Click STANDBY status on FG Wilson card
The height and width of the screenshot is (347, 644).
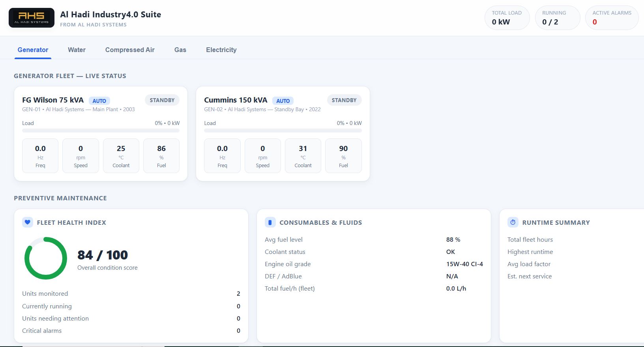(x=162, y=100)
